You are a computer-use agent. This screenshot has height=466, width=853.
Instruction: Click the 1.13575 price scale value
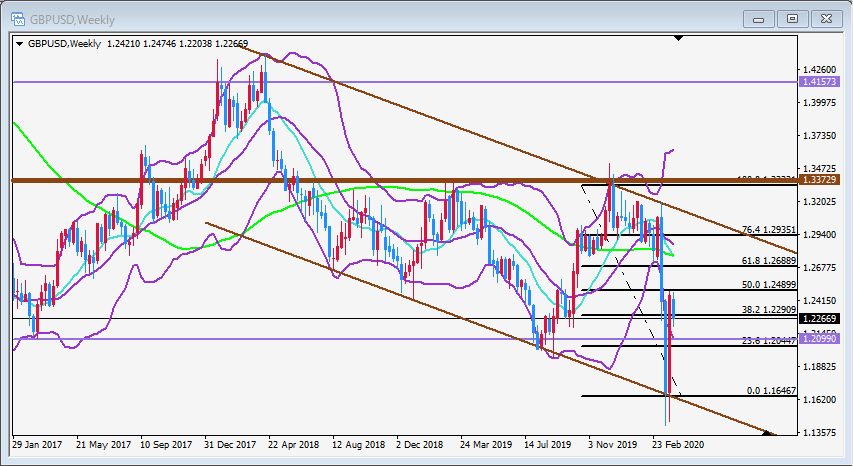tap(819, 433)
